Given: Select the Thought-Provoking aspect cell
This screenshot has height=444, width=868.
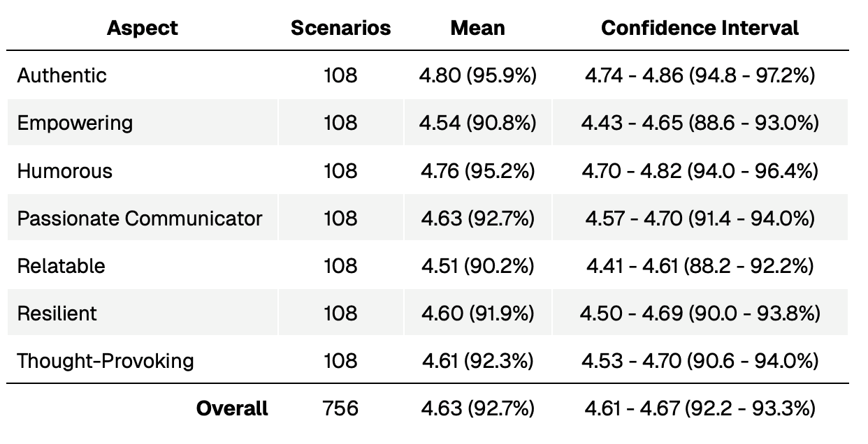Looking at the screenshot, I should (x=106, y=361).
